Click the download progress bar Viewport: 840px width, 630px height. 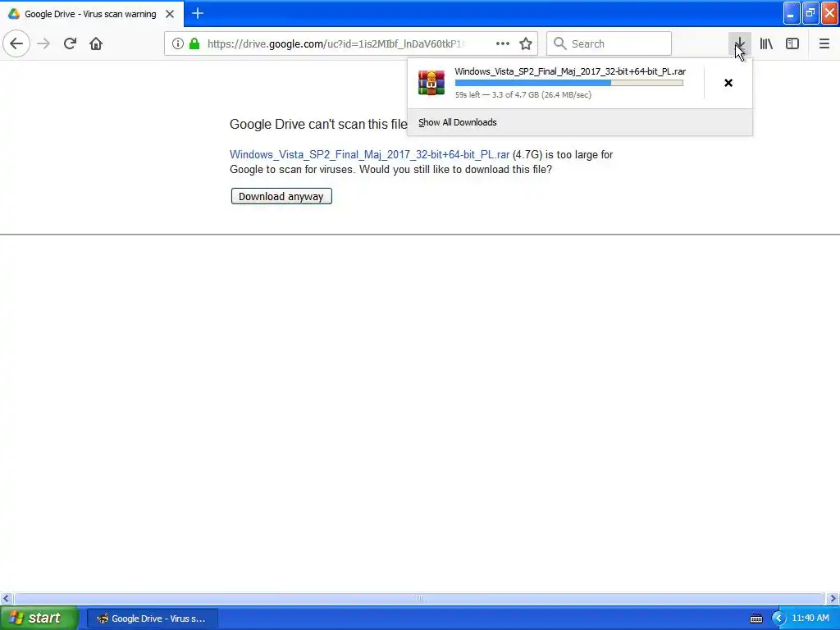tap(569, 83)
